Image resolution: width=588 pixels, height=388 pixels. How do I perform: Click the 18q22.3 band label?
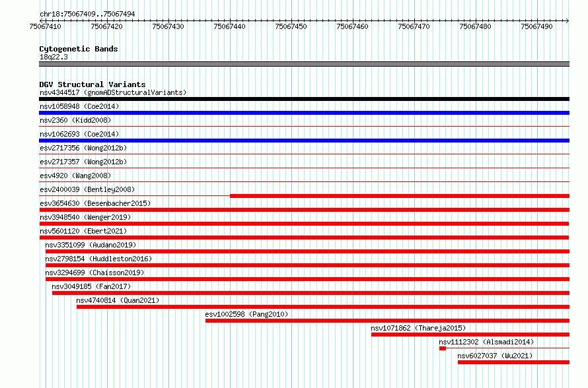(x=54, y=57)
